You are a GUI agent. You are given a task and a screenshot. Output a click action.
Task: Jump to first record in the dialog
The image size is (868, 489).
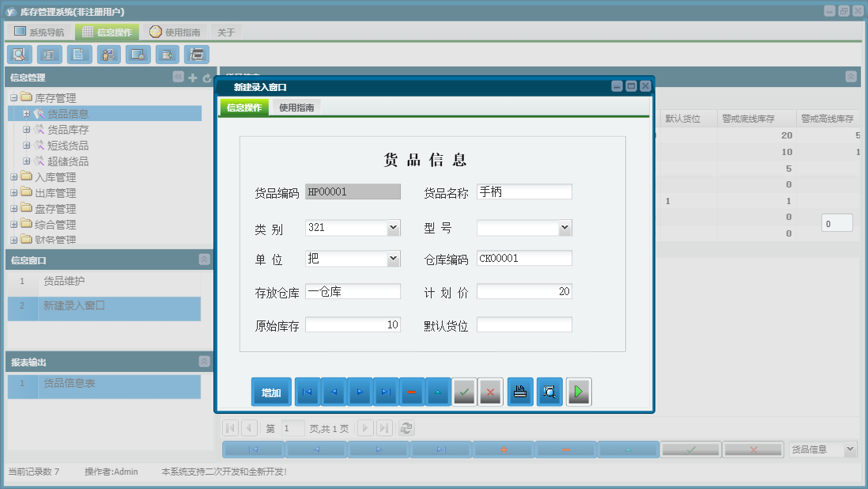308,392
